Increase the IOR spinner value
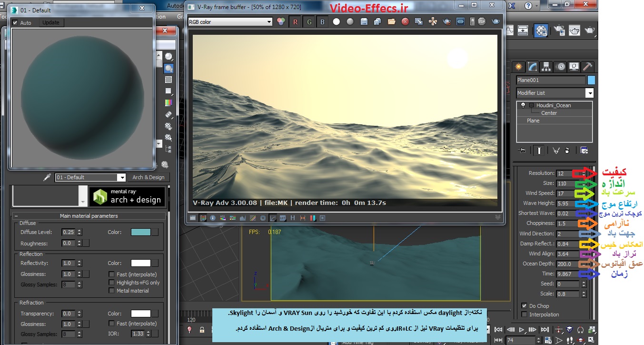 pos(148,332)
